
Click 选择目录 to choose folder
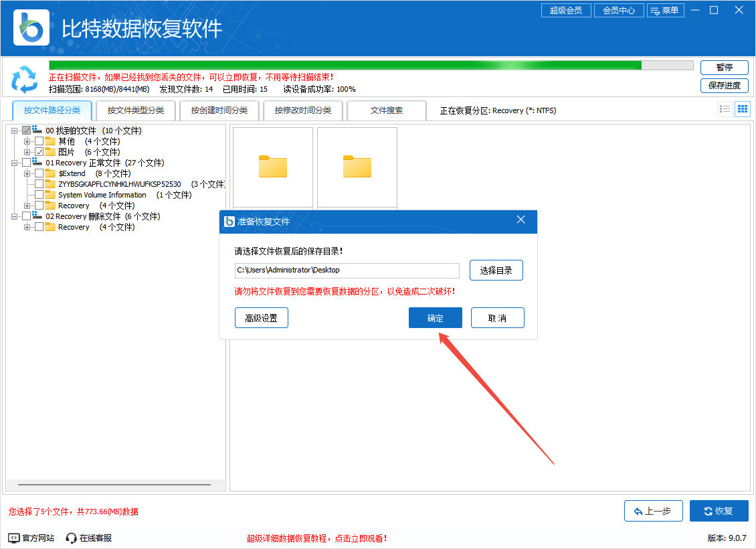[496, 270]
